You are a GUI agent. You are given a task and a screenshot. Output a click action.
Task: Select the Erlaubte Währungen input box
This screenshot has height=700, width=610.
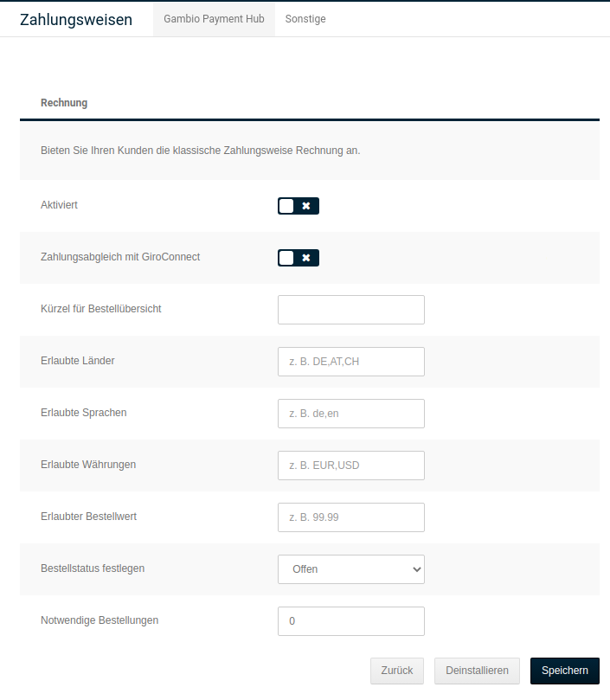point(350,466)
